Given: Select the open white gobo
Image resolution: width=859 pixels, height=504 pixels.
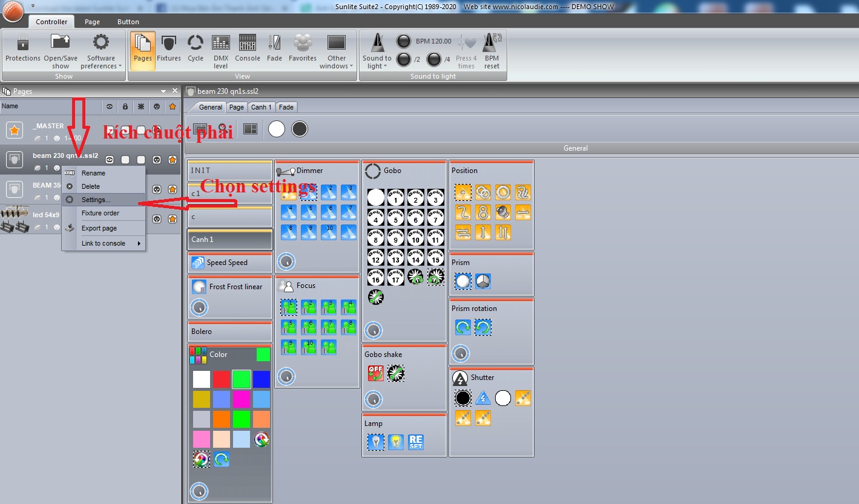Looking at the screenshot, I should 376,197.
